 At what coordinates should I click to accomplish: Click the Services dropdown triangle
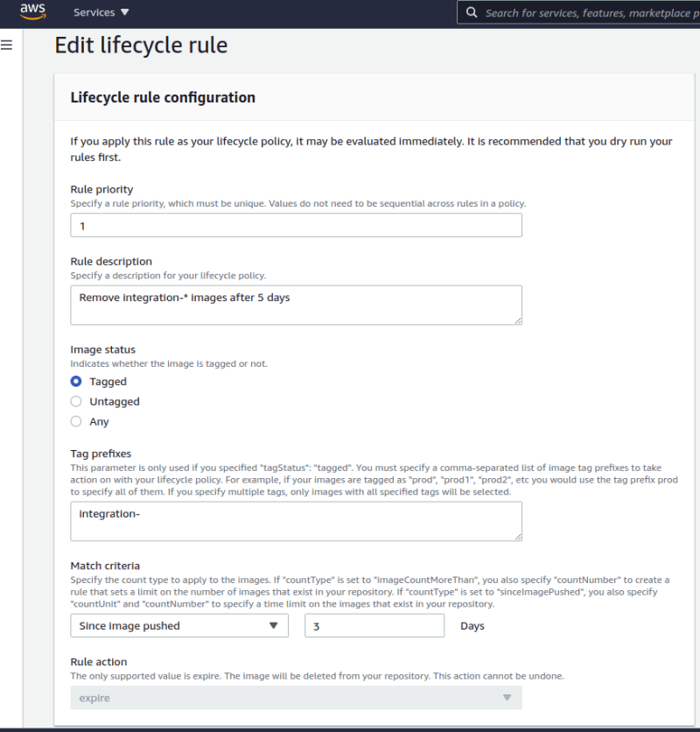[124, 12]
